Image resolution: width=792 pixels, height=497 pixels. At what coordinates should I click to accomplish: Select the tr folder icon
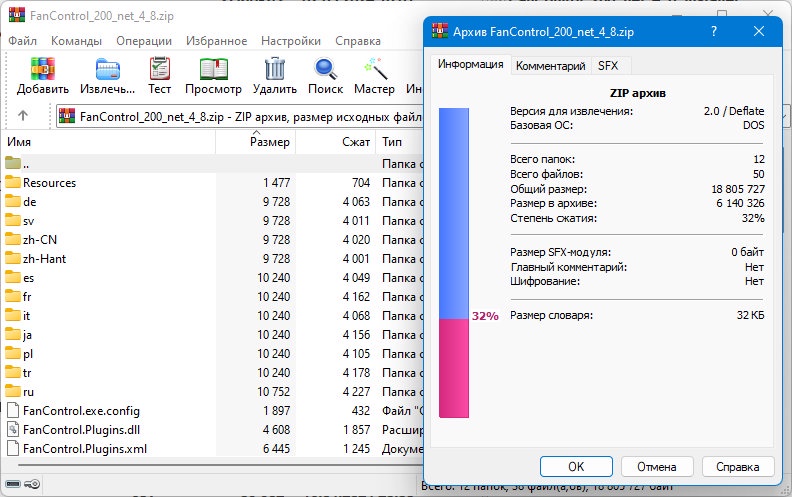click(x=13, y=372)
